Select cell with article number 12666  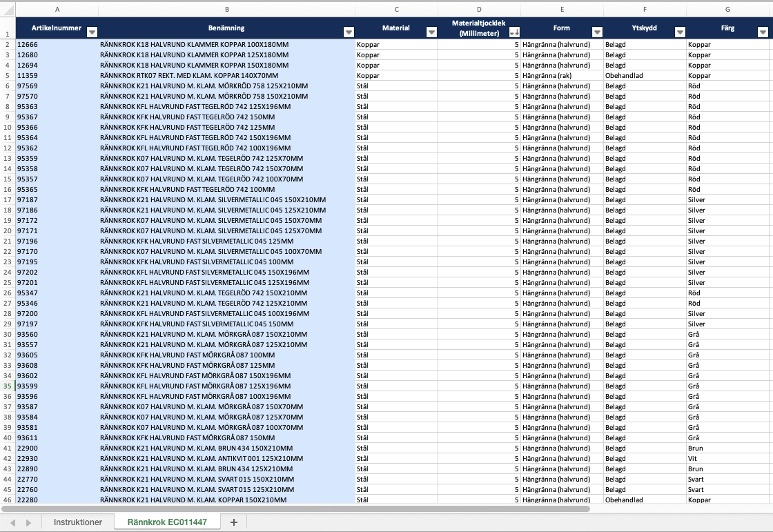click(x=55, y=44)
